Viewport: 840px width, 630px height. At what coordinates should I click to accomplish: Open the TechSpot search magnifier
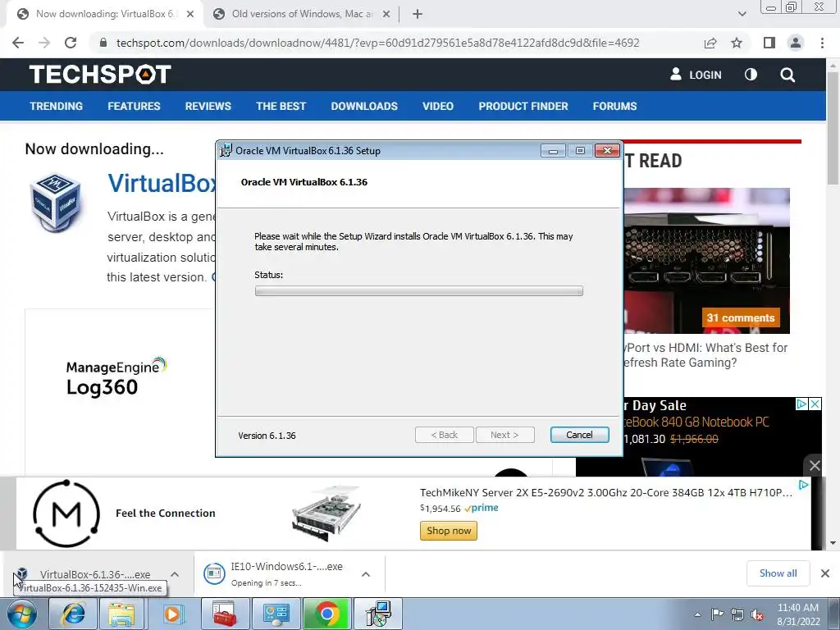point(787,75)
